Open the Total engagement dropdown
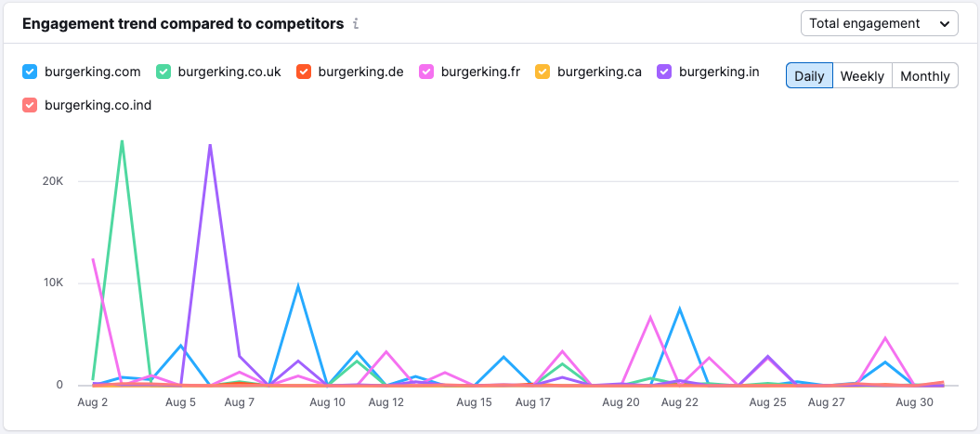This screenshot has height=434, width=980. [880, 24]
